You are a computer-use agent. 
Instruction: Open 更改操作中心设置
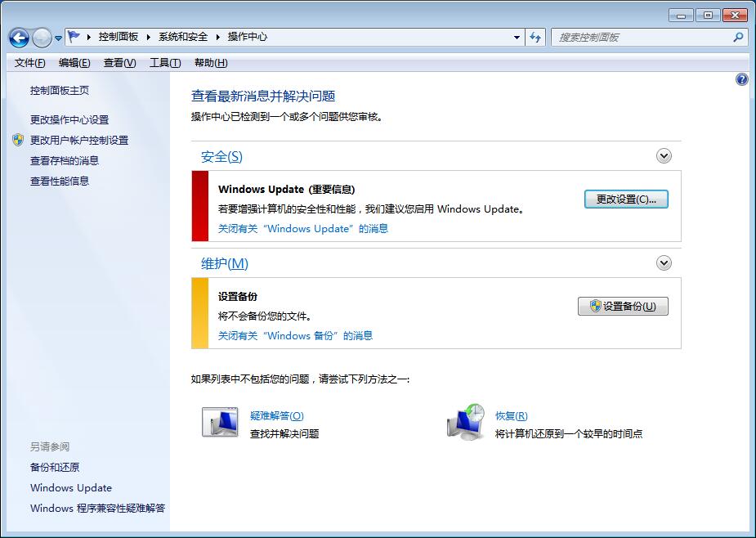point(69,119)
